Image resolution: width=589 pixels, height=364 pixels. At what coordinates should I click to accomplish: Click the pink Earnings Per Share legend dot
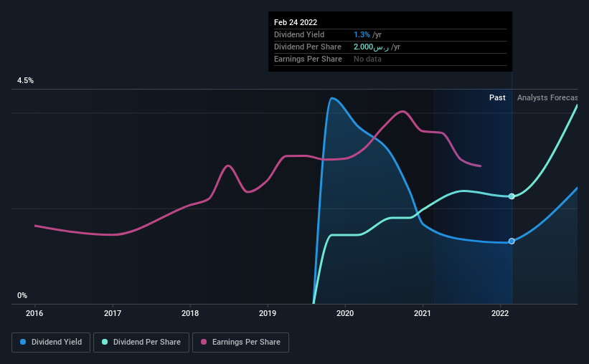[x=204, y=342]
